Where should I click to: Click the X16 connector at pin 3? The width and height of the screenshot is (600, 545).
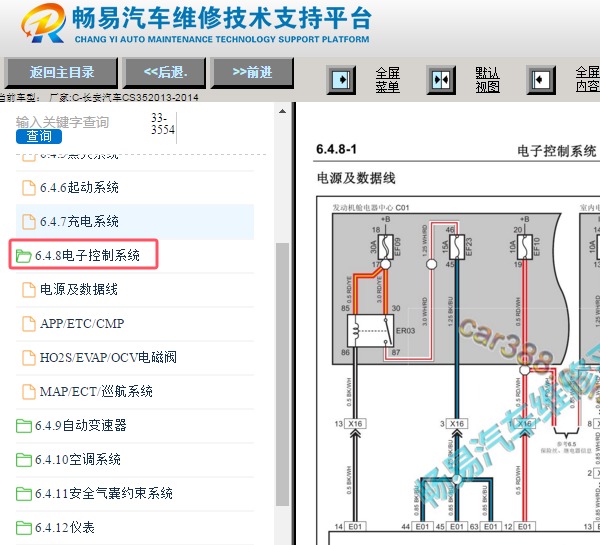tap(457, 424)
